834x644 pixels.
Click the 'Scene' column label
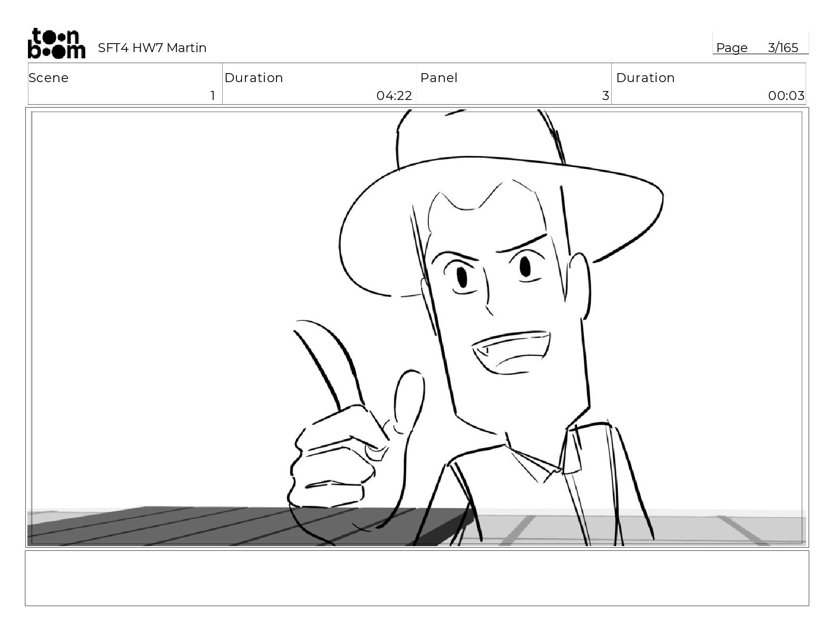(x=48, y=78)
